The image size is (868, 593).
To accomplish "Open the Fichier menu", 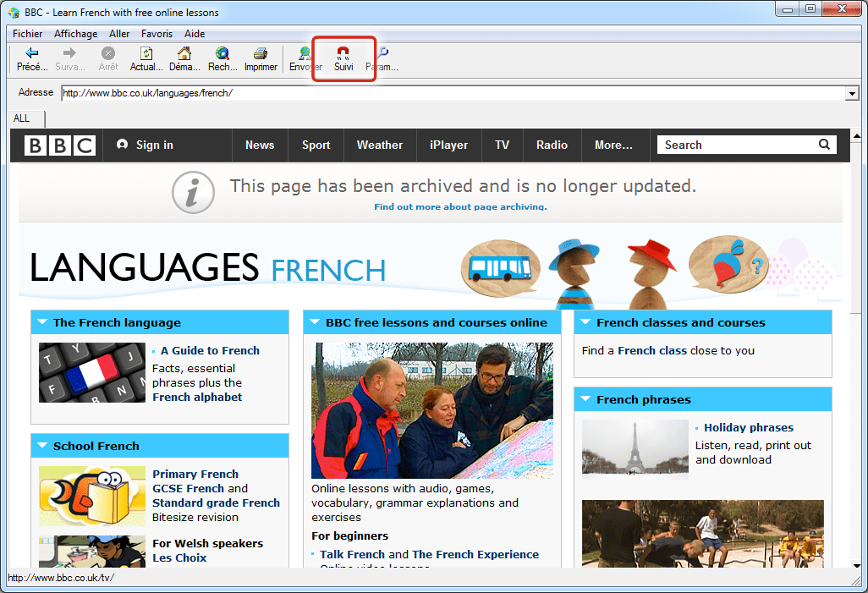I will pyautogui.click(x=27, y=34).
